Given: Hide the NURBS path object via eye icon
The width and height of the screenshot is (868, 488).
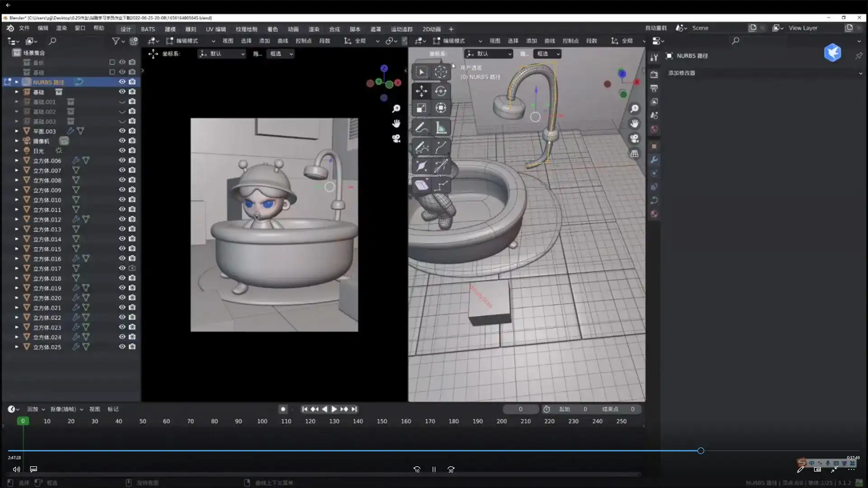Looking at the screenshot, I should [x=122, y=82].
